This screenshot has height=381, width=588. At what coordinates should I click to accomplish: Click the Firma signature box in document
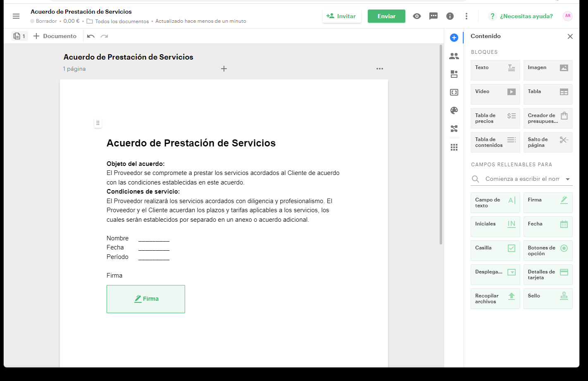(146, 299)
